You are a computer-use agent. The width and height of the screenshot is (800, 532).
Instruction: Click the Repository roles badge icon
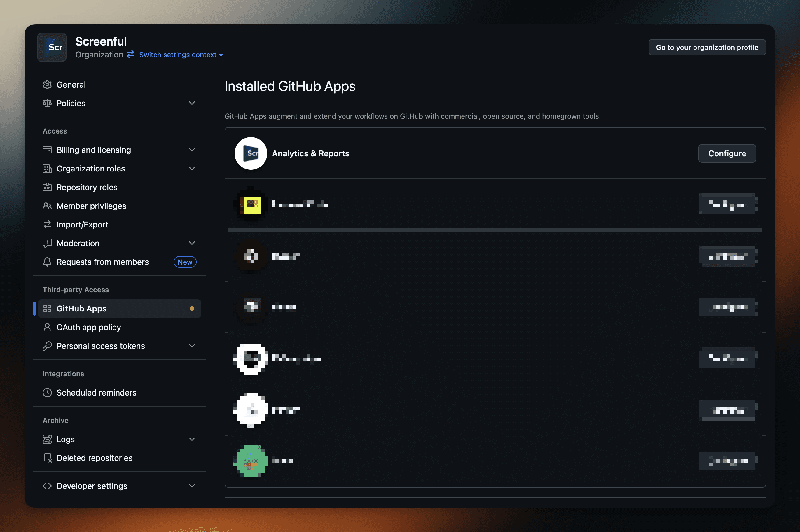[x=47, y=187]
